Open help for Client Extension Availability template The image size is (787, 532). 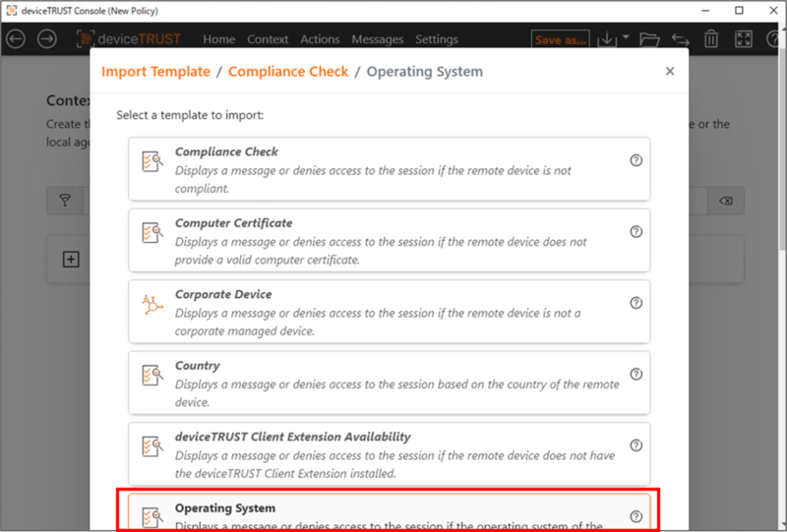click(636, 445)
